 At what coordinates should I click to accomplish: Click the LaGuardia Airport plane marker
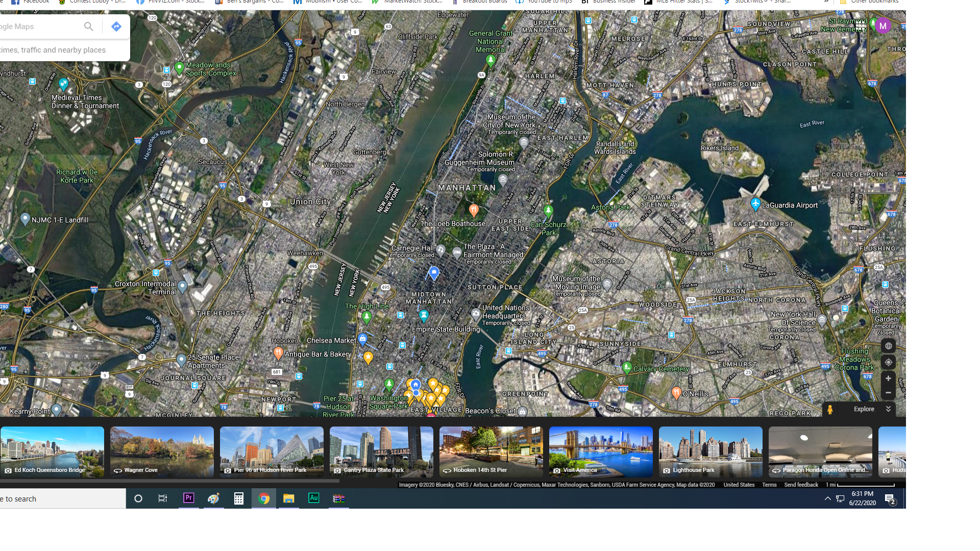pyautogui.click(x=755, y=204)
